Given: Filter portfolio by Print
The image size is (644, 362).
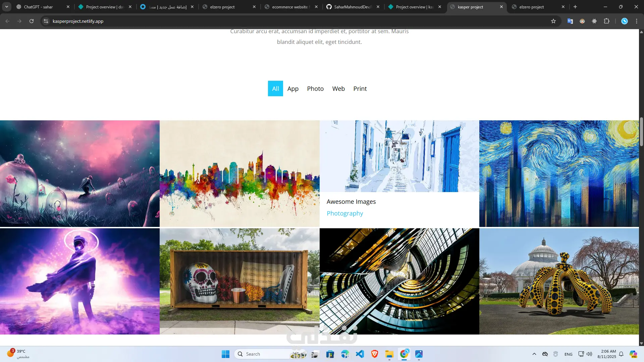Looking at the screenshot, I should coord(360,88).
